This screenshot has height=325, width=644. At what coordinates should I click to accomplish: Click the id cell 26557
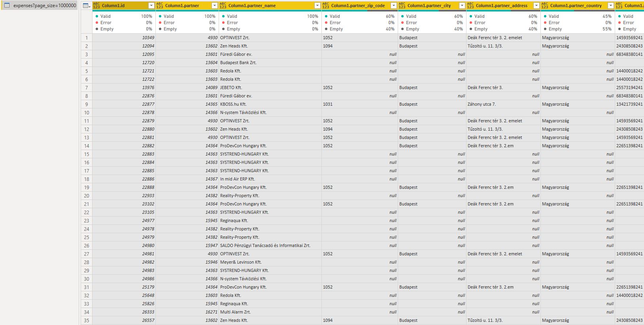click(x=124, y=320)
